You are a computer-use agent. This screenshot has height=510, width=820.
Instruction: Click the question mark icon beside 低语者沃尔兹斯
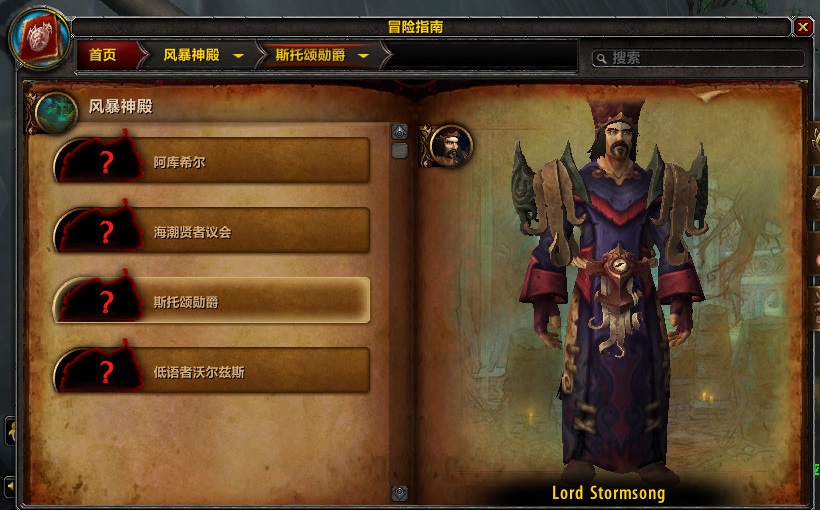coord(107,372)
